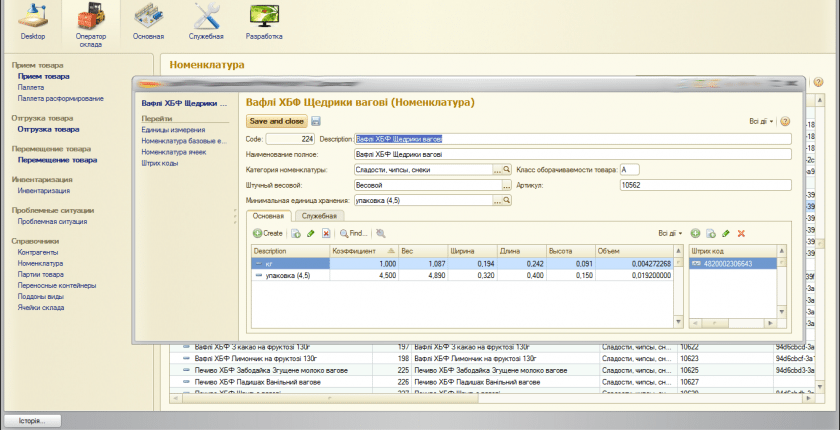This screenshot has width=840, height=430.
Task: Click the copy-row icon next to Create
Action: (296, 233)
